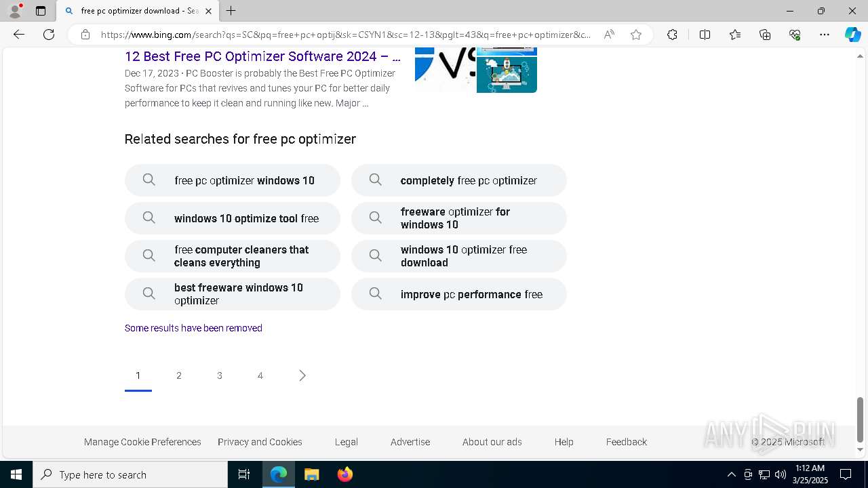View site information lock icon
Screen dimensions: 868x488
85,35
